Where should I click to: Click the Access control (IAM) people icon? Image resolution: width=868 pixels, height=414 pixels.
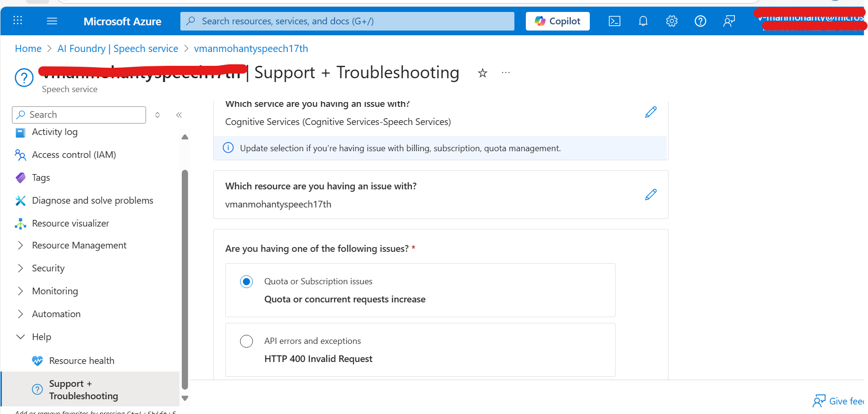click(x=21, y=155)
